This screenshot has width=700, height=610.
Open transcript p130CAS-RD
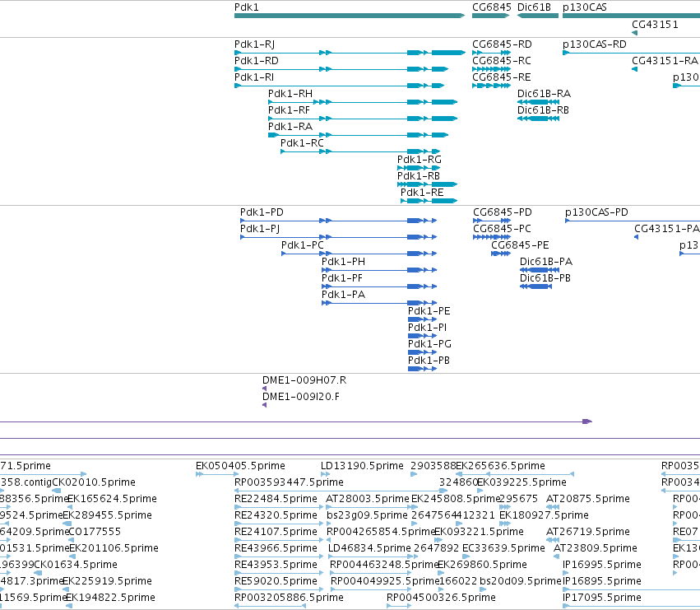point(631,53)
